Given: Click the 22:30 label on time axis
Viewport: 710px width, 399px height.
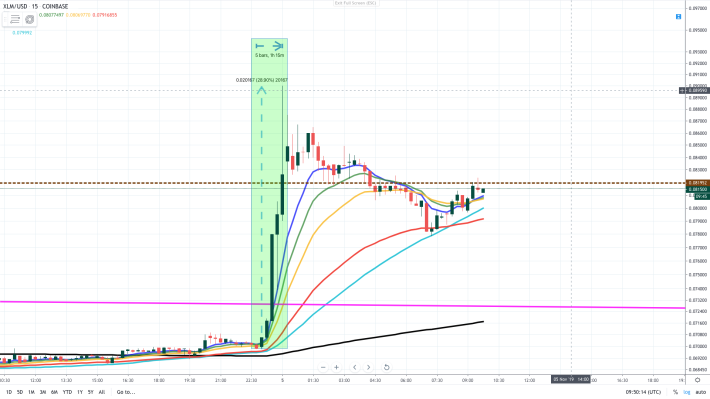Looking at the screenshot, I should (x=252, y=380).
